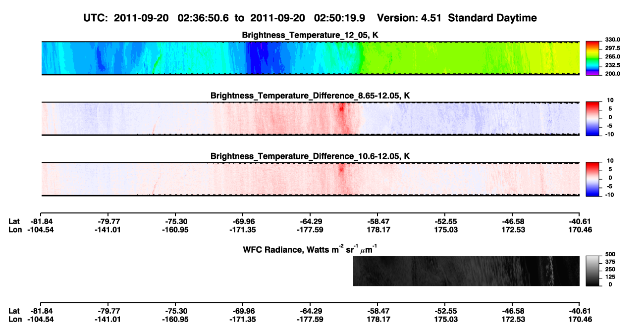Click the red-blue colorbar of the 8.65-12.05 panel

tap(593, 118)
